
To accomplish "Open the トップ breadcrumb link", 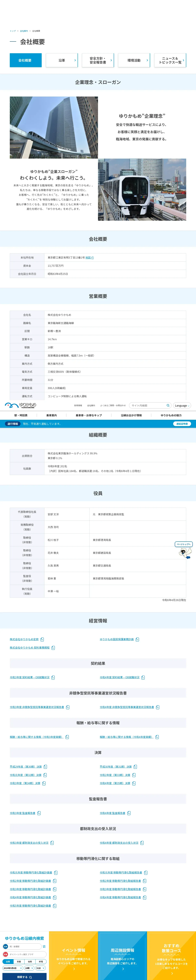I will [13, 31].
